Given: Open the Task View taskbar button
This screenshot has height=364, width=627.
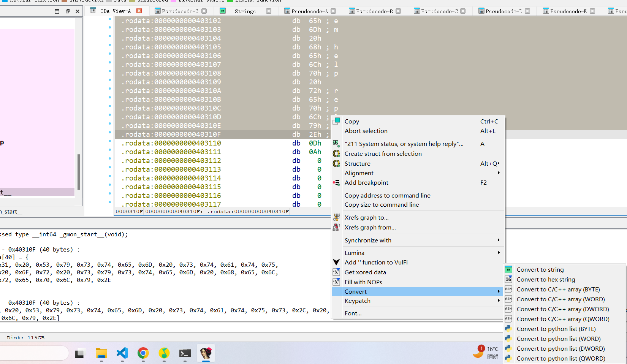Looking at the screenshot, I should (x=80, y=354).
